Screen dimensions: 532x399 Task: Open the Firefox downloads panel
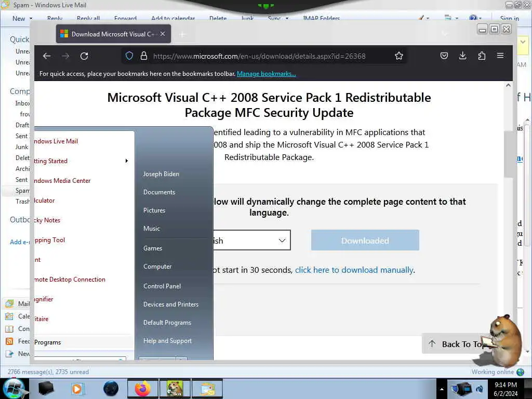coord(462,56)
